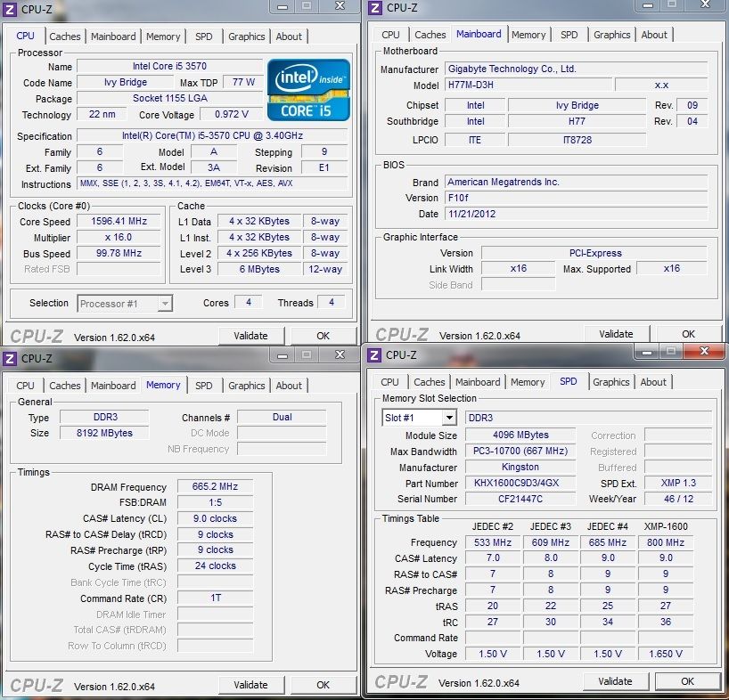Click the DRAM Frequency value 665.2 MHz

[216, 487]
